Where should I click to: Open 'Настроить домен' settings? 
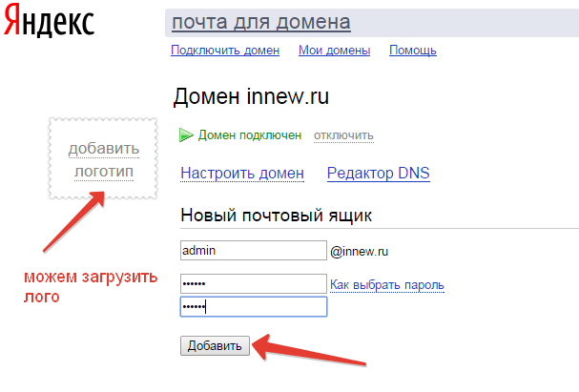tap(242, 174)
